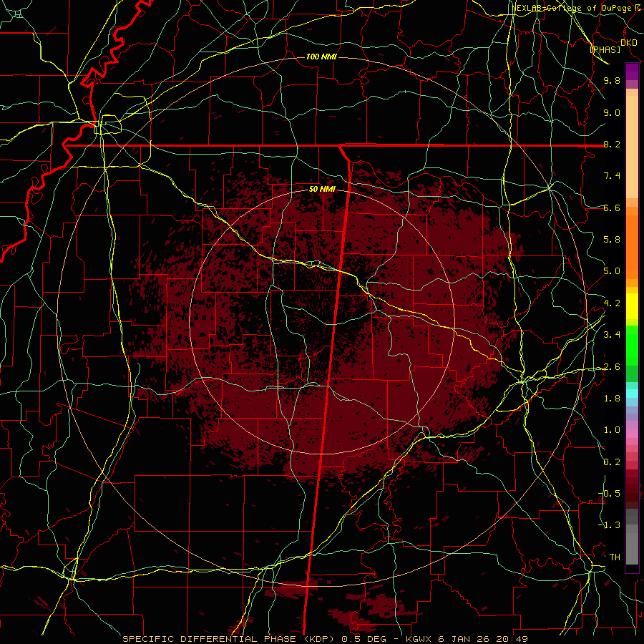Click the 9.0 legend value
644x644 pixels.
(612, 112)
